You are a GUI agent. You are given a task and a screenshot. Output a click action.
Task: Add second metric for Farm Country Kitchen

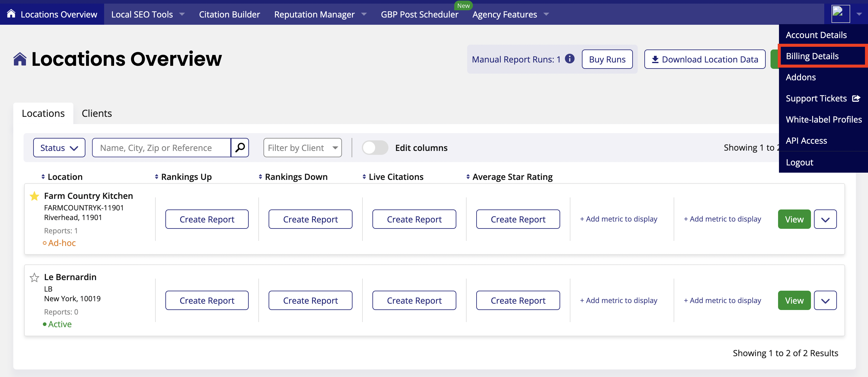pyautogui.click(x=723, y=219)
